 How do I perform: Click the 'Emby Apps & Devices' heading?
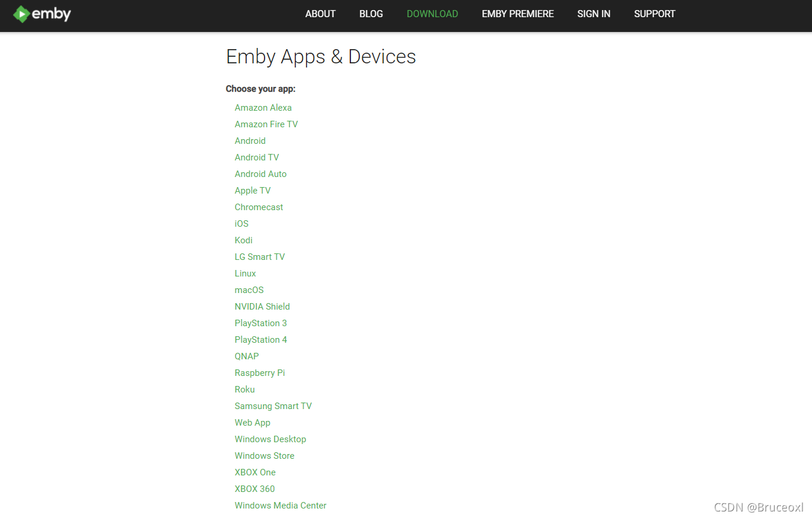click(x=321, y=57)
